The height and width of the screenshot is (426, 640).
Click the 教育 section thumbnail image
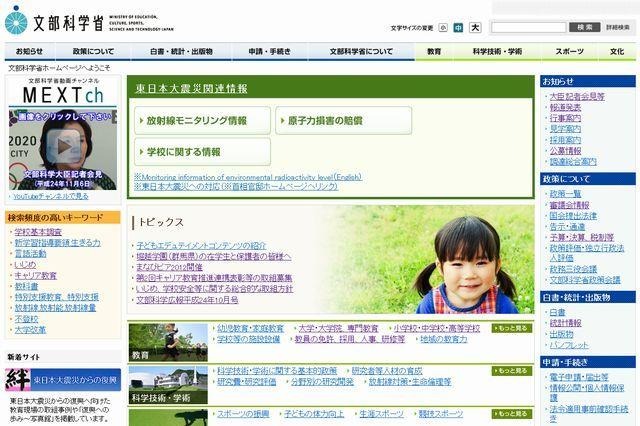pyautogui.click(x=168, y=342)
